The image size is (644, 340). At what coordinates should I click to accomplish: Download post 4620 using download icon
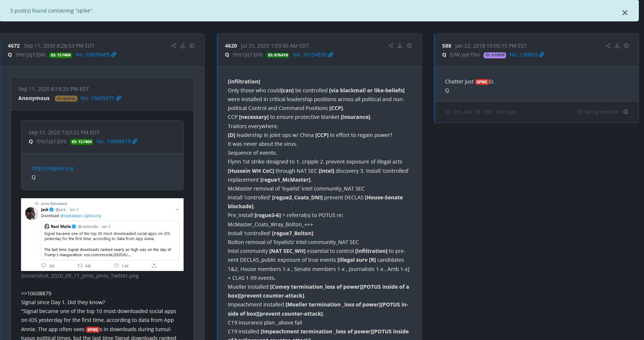(400, 46)
